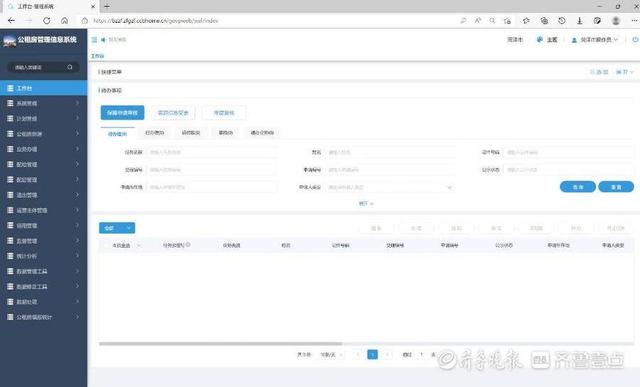Click the 姓名 input field
This screenshot has width=640, height=387.
[390, 152]
